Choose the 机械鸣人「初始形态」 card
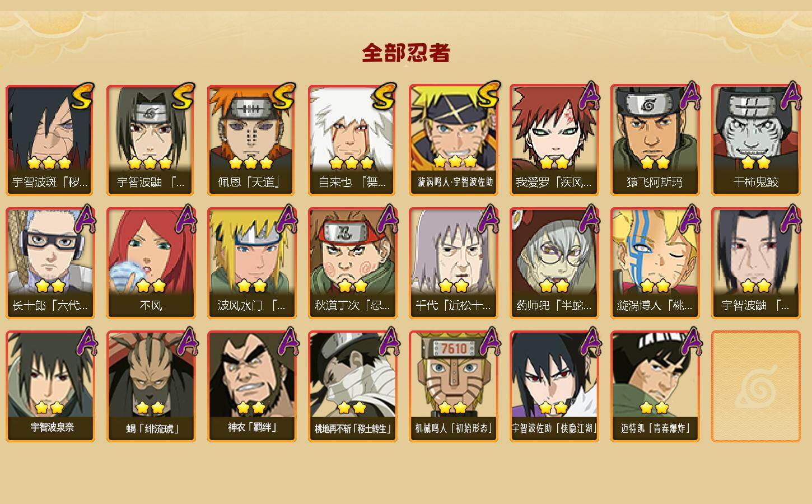 coord(453,386)
